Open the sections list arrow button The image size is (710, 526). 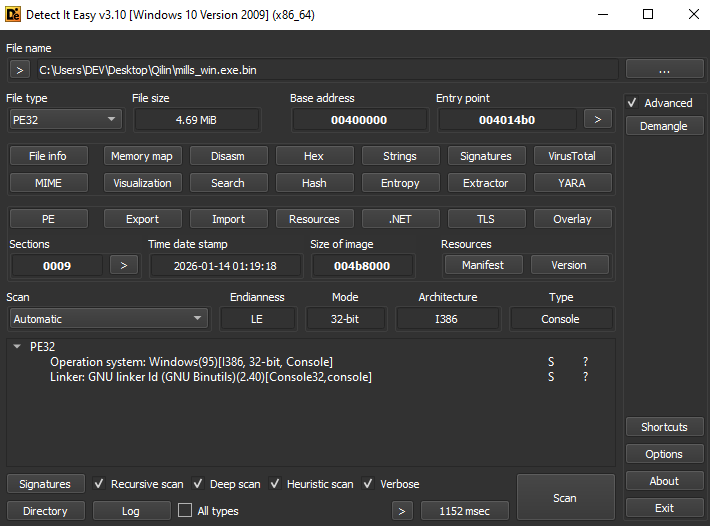124,265
